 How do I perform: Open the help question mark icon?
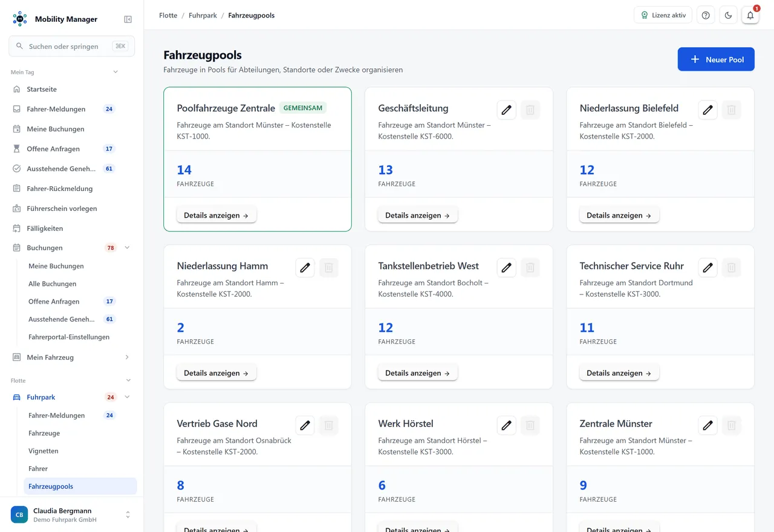click(706, 15)
